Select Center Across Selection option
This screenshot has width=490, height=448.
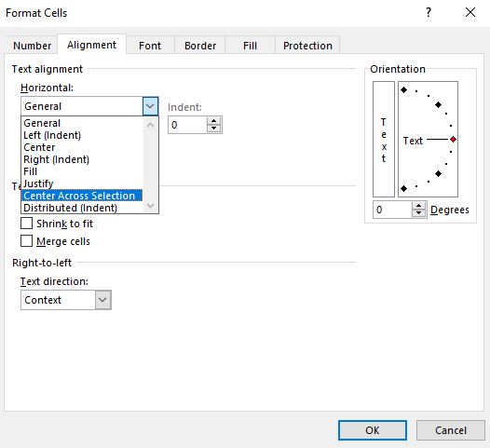coord(82,196)
